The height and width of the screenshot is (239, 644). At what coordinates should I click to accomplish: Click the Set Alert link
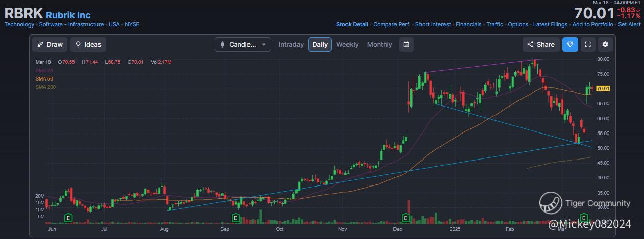[x=630, y=24]
